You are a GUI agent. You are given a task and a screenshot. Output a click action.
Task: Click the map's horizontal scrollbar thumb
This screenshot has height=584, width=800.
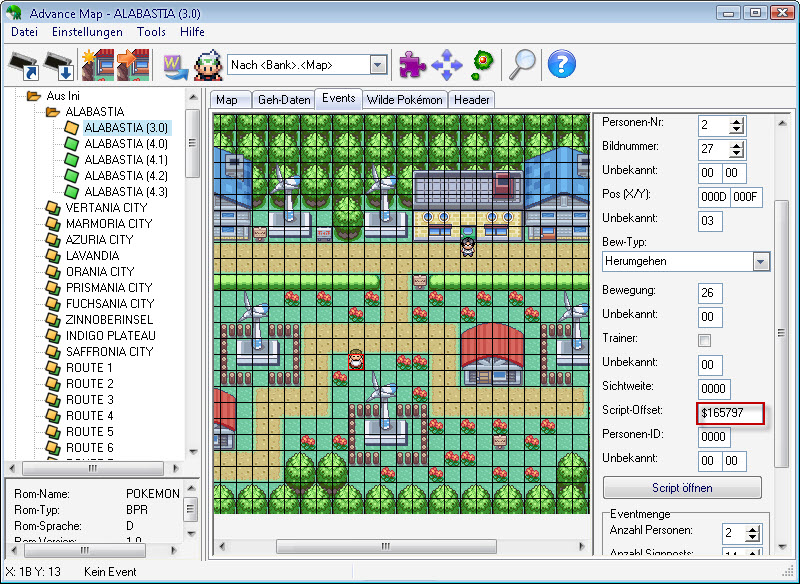pos(386,546)
